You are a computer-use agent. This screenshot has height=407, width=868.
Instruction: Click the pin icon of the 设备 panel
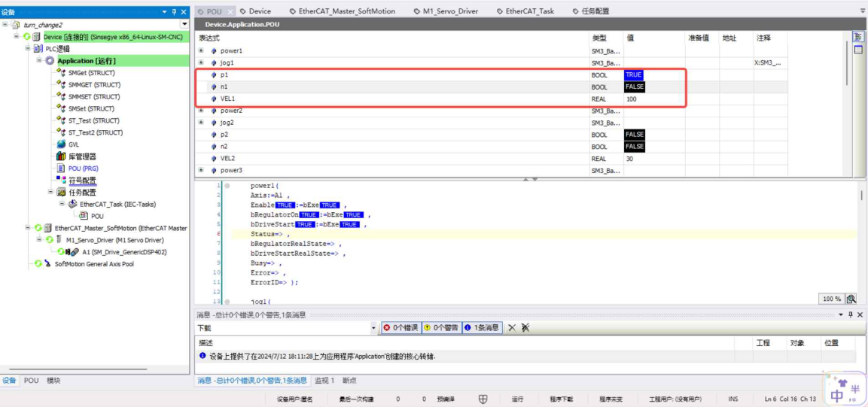pyautogui.click(x=175, y=12)
